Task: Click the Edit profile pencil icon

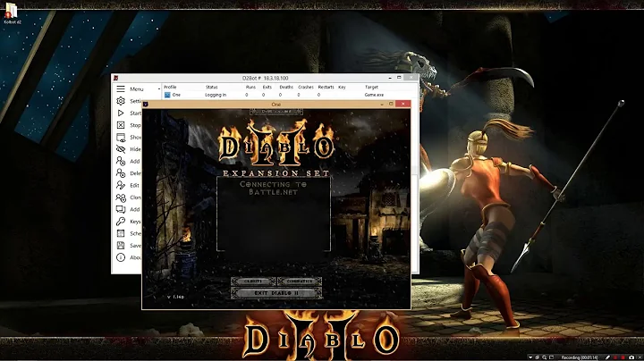Action: pos(121,185)
